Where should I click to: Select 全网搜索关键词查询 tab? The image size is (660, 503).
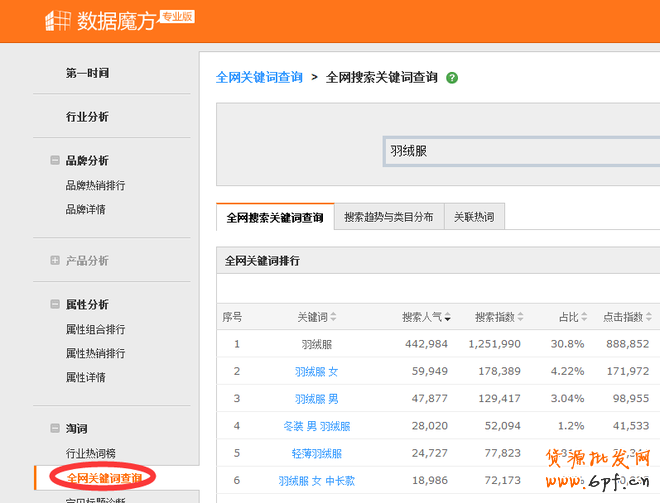click(x=275, y=217)
